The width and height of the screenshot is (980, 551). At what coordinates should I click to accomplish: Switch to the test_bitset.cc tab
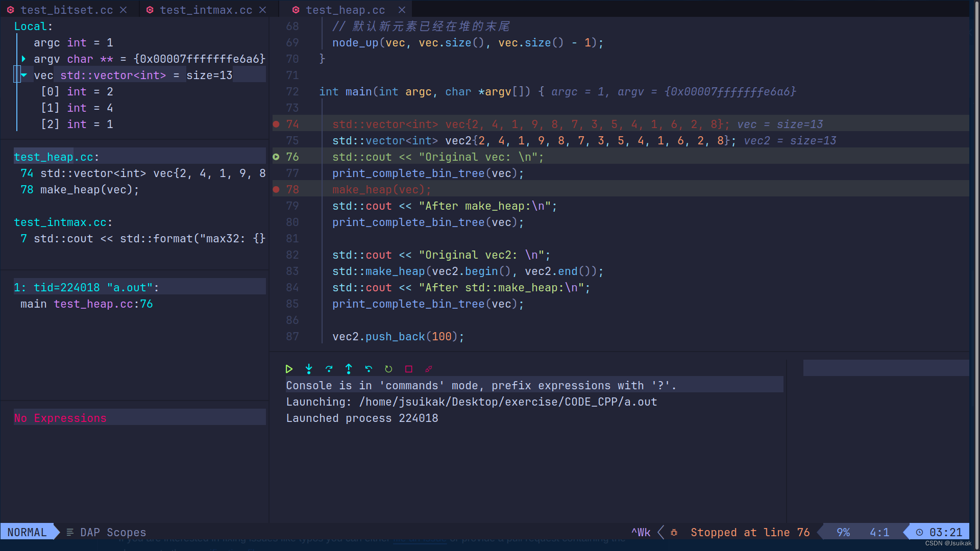click(66, 10)
